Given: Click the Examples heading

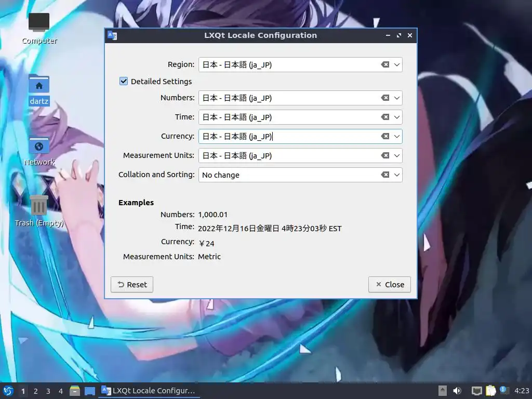Looking at the screenshot, I should pos(136,203).
